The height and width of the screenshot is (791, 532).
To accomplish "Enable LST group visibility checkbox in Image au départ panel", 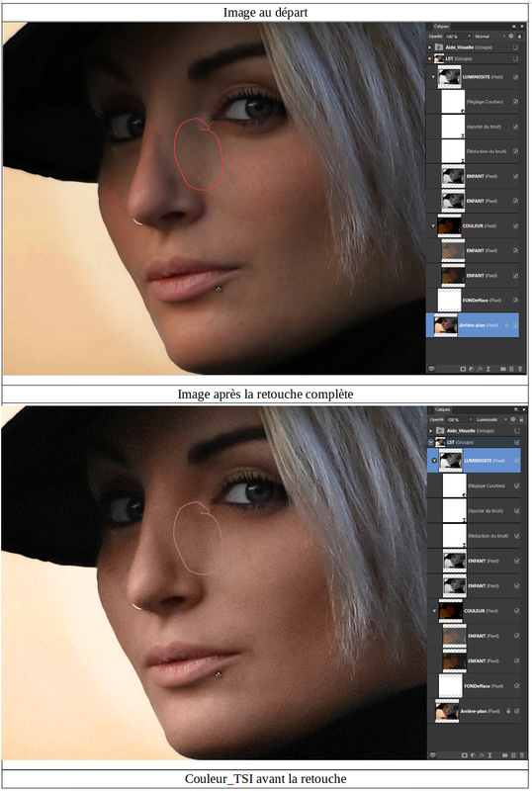I will pyautogui.click(x=515, y=58).
